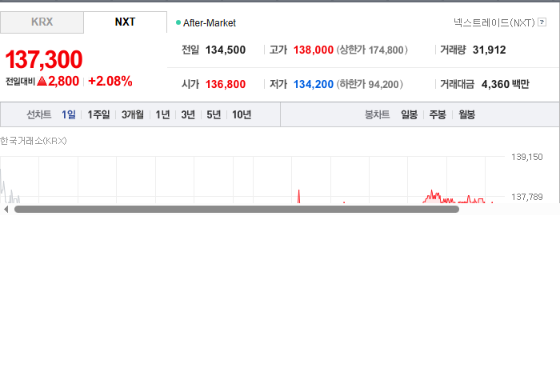The height and width of the screenshot is (392, 560).
Task: Click the 137,789 chart axis label
Action: (526, 197)
